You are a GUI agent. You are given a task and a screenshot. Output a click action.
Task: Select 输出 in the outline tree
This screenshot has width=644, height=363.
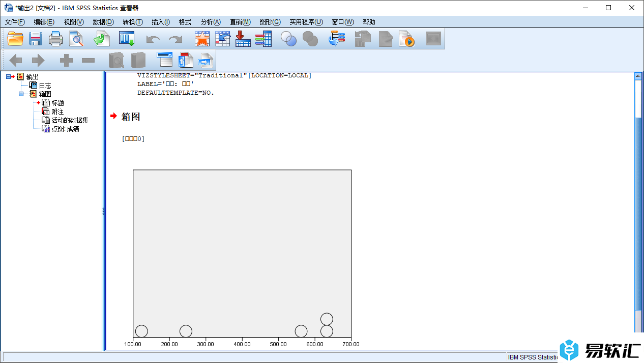(32, 77)
